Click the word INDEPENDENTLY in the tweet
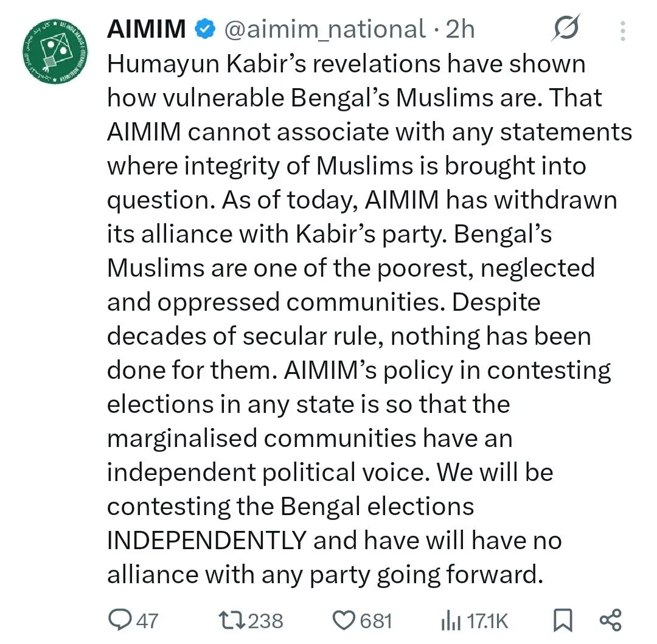 [x=206, y=540]
